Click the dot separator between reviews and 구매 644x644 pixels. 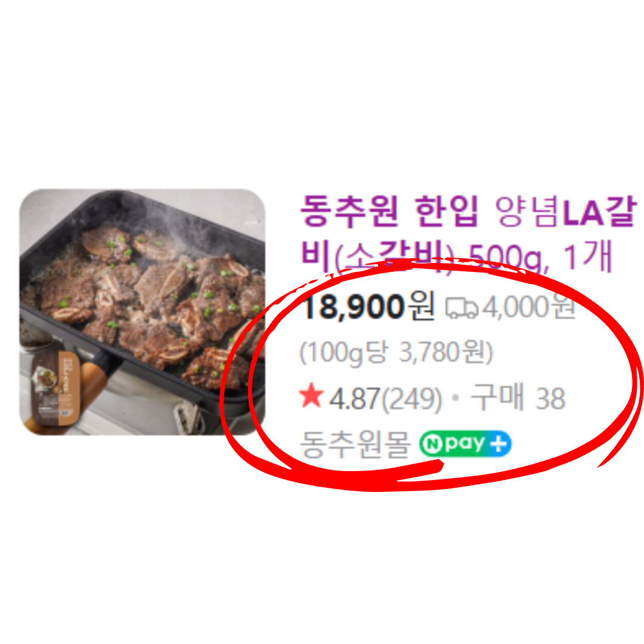tap(455, 398)
